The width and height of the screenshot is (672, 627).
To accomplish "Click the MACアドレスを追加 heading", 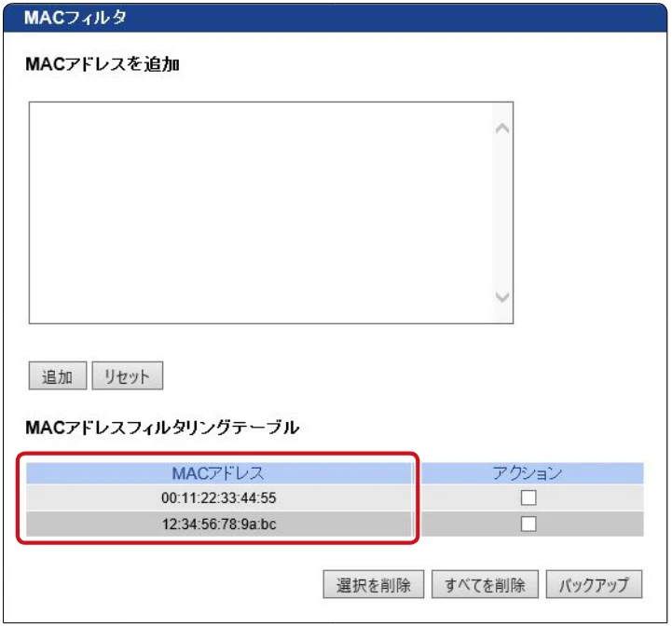I will (x=103, y=64).
